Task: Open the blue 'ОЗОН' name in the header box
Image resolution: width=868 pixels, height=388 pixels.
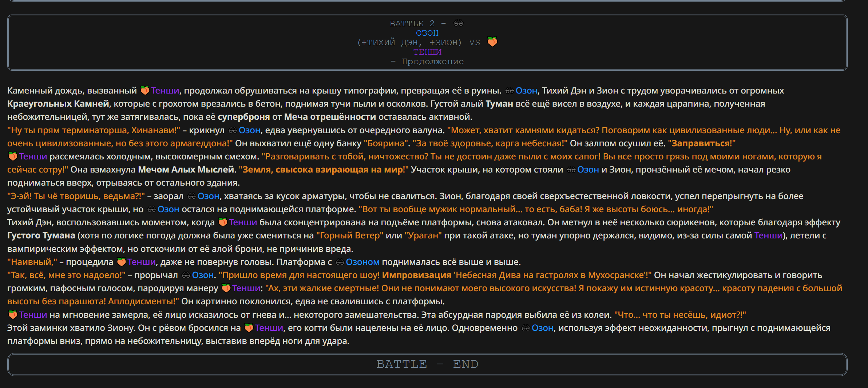Action: coord(427,33)
